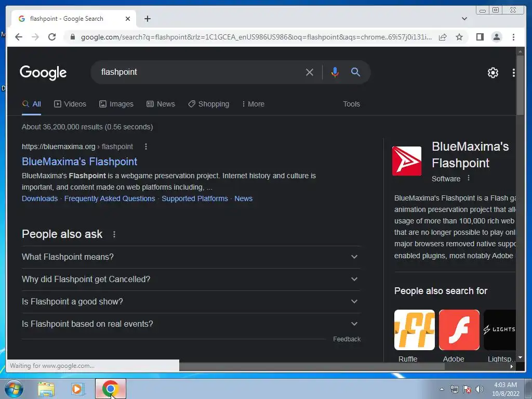Open the Lightspark suggestion thumbnail

click(x=499, y=330)
